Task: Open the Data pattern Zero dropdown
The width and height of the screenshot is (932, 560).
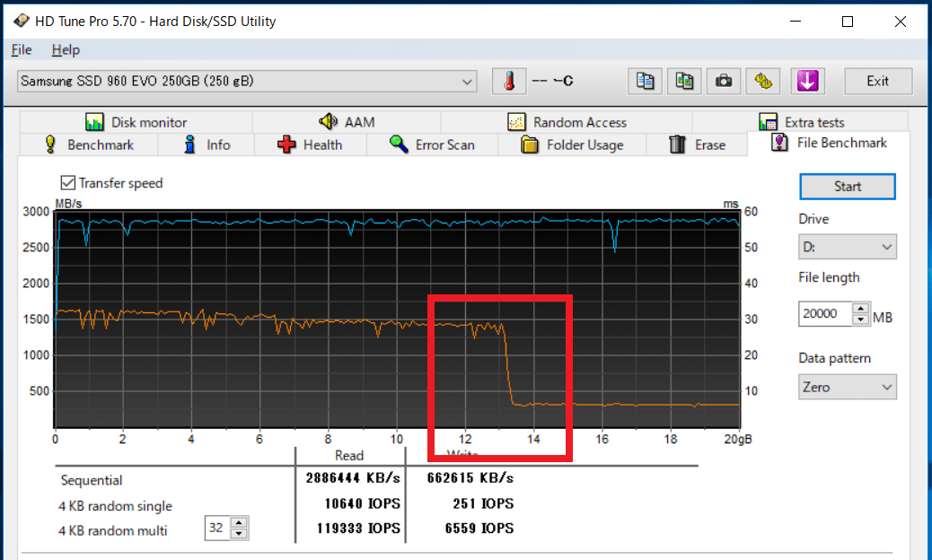Action: (x=847, y=387)
